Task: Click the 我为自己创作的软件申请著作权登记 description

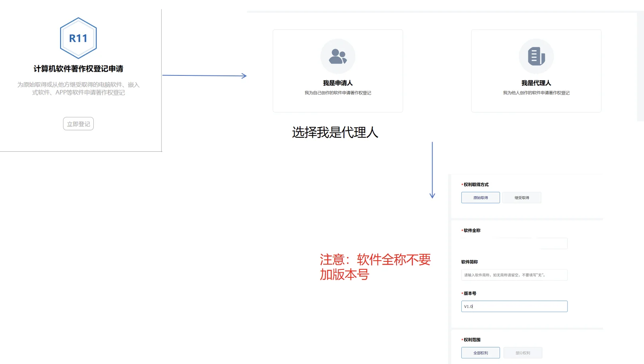Action: click(x=338, y=92)
